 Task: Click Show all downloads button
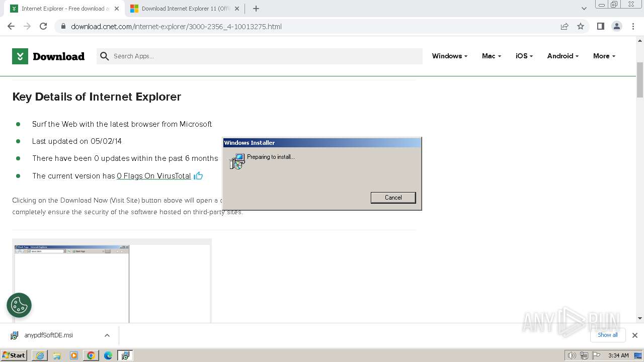pos(608,335)
